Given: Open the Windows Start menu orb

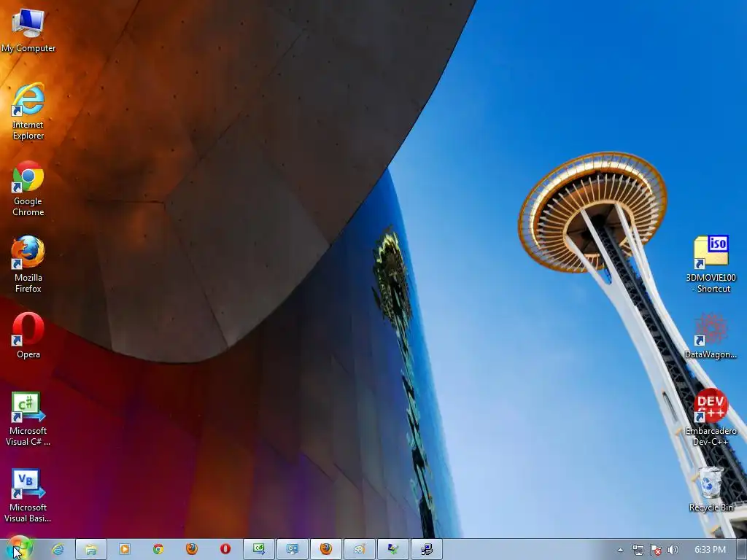Looking at the screenshot, I should click(19, 548).
